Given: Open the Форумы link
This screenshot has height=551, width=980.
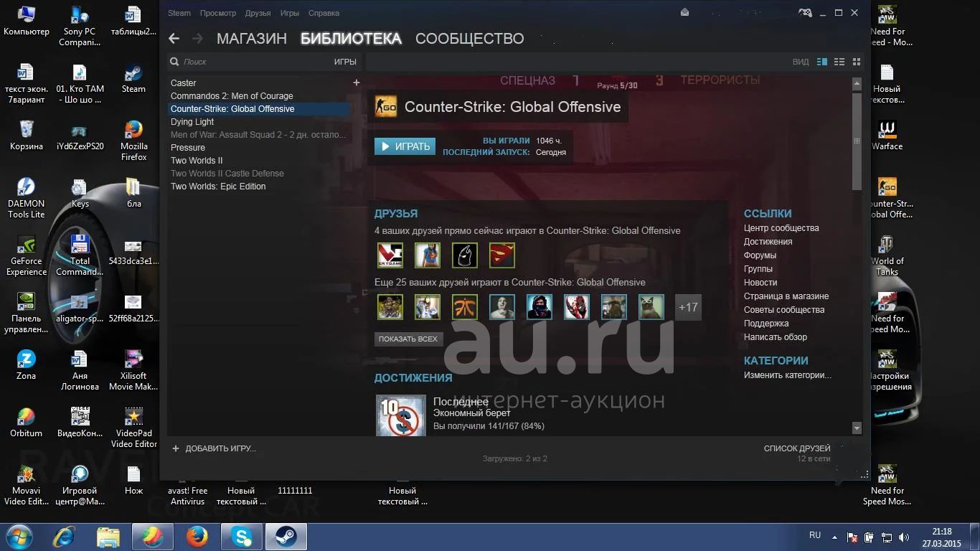Looking at the screenshot, I should click(x=760, y=255).
